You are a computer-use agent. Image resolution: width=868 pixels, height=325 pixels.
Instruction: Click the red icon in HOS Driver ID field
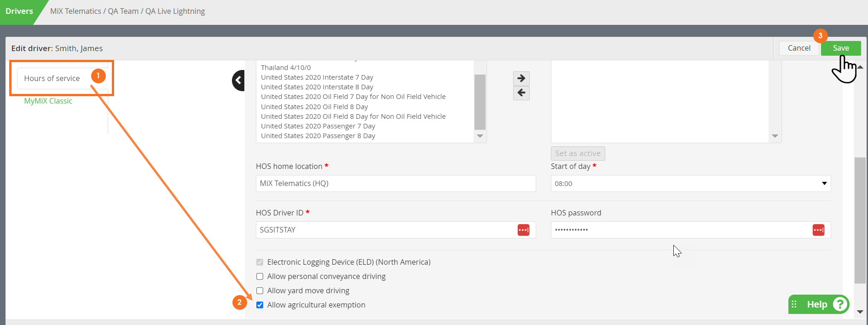(x=523, y=230)
